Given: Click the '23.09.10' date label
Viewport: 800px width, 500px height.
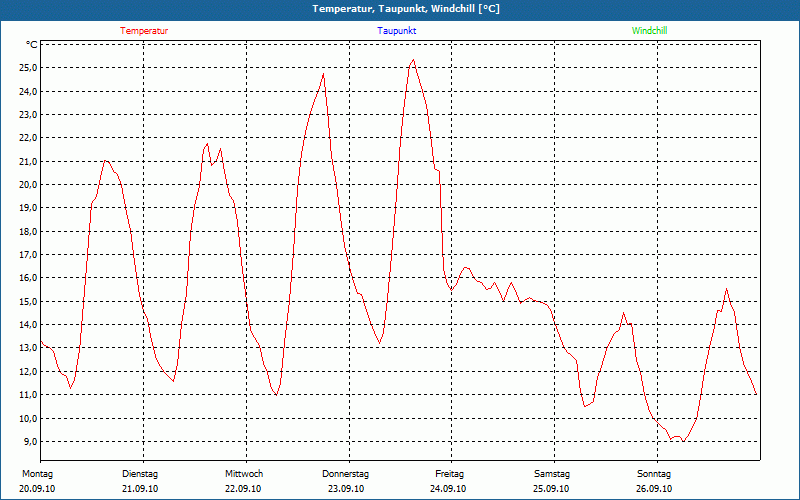Looking at the screenshot, I should 346,489.
